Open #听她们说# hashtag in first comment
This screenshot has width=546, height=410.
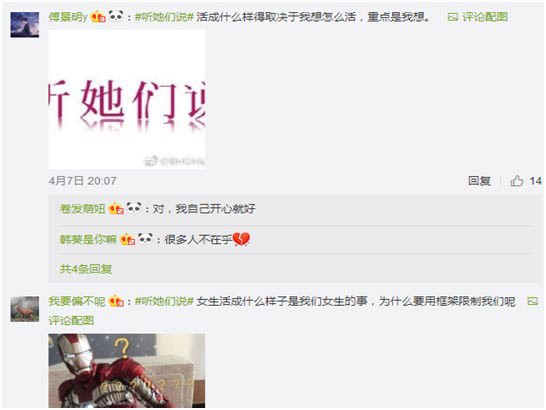click(x=164, y=17)
